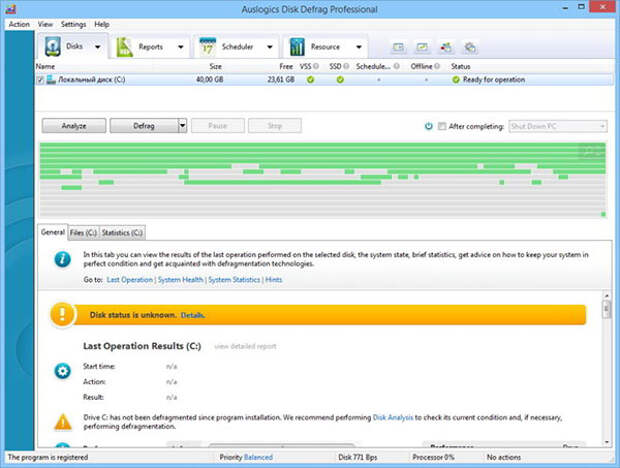Toggle the checkbox for Локальный диск (C:)
Viewport: 620px width, 468px height.
[40, 80]
